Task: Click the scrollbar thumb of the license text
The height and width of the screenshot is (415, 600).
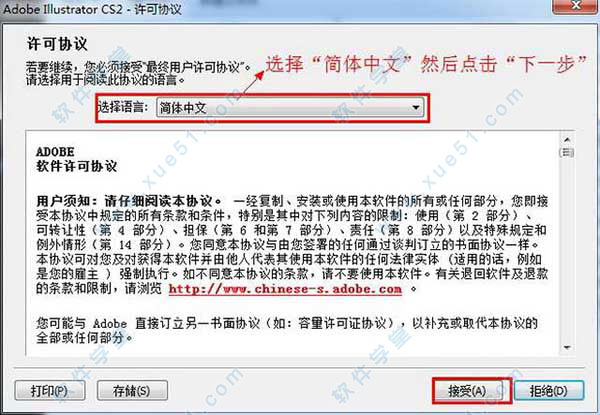Action: pos(567,153)
